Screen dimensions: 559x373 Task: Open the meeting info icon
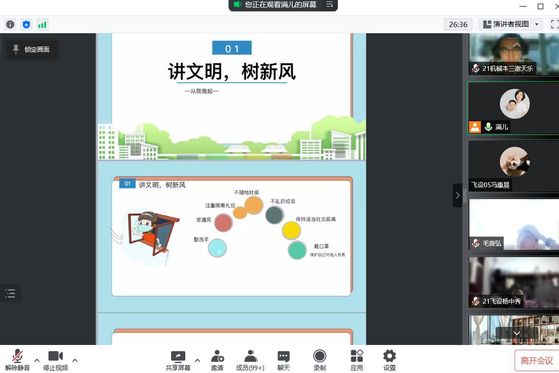point(10,24)
